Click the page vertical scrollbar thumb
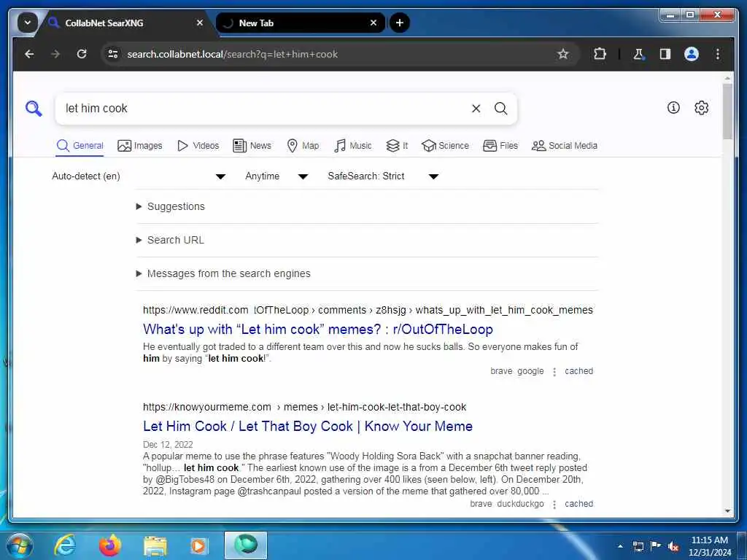 [x=727, y=112]
